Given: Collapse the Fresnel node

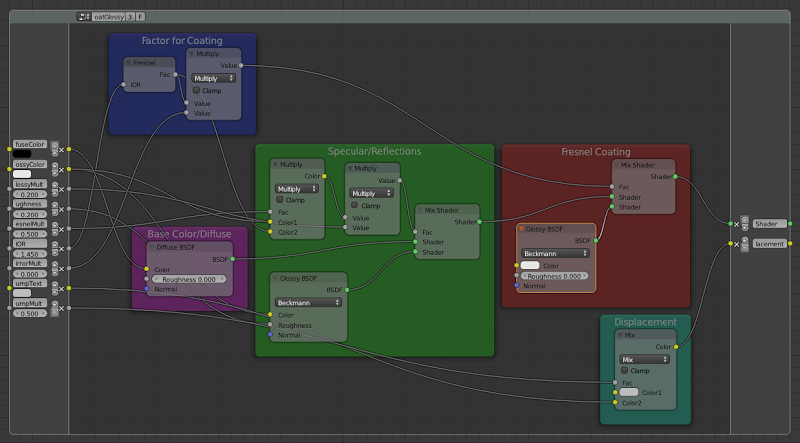Looking at the screenshot, I should pyautogui.click(x=129, y=63).
